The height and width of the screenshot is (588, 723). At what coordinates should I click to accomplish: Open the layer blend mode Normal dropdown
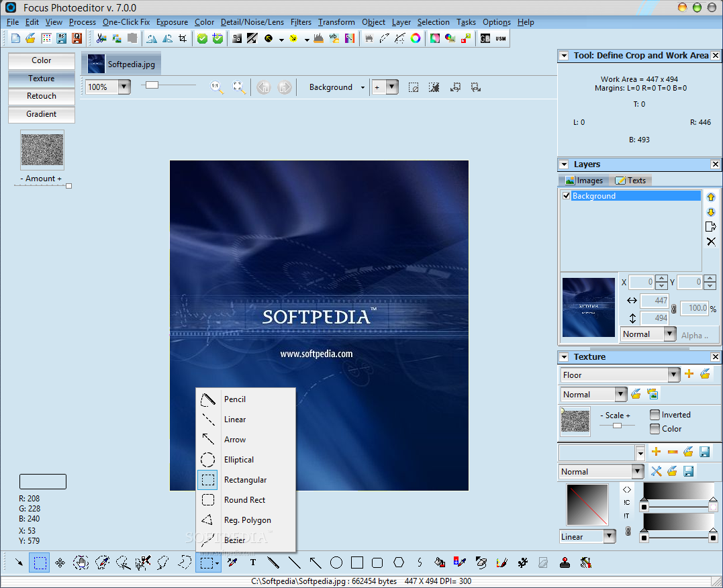(x=670, y=334)
